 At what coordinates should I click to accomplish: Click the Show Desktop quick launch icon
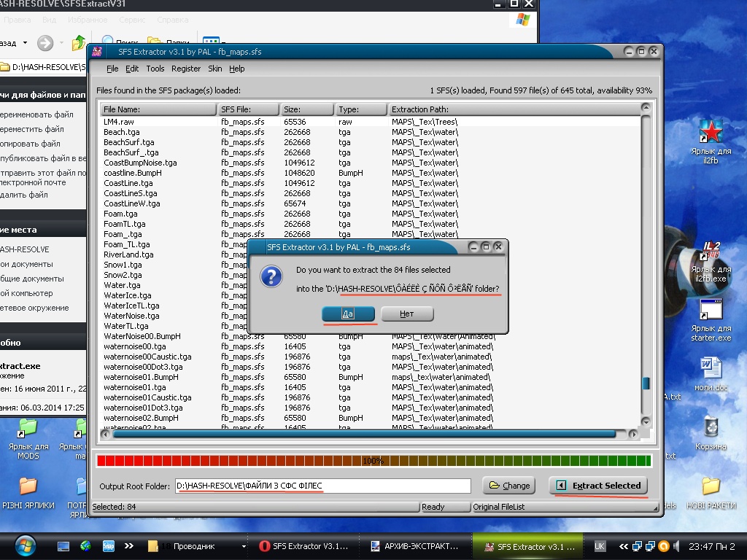click(x=63, y=546)
